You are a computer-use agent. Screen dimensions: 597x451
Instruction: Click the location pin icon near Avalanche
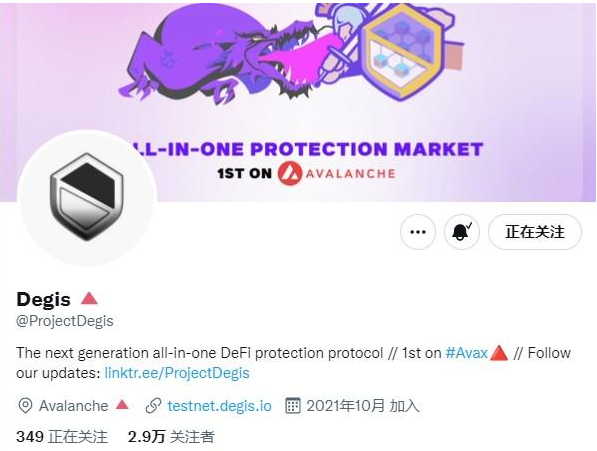tap(25, 406)
